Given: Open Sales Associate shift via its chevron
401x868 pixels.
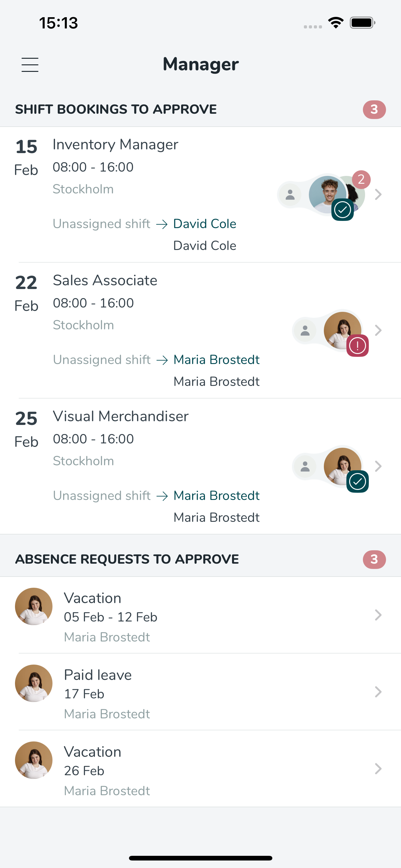Looking at the screenshot, I should 378,330.
